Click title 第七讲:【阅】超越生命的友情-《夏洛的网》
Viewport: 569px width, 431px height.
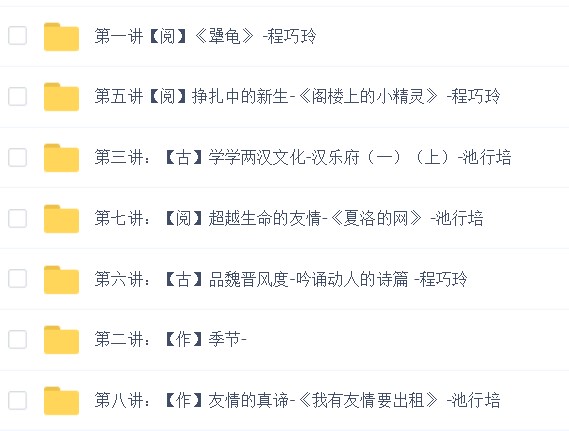coord(289,218)
